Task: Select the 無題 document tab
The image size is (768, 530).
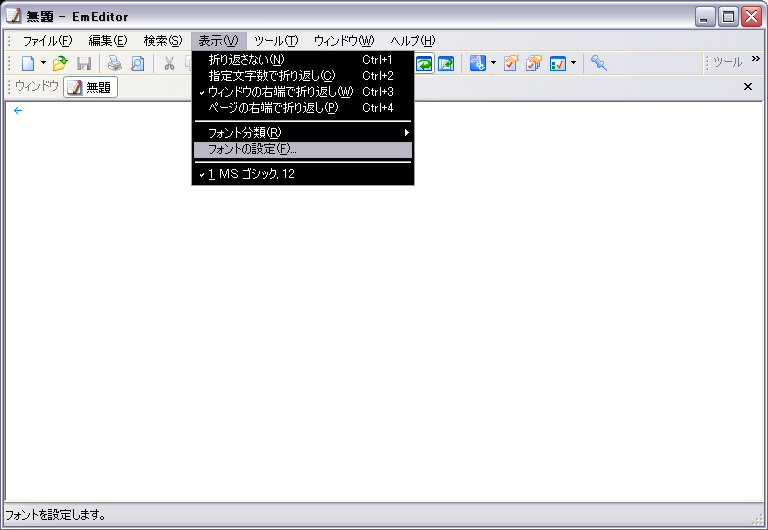Action: click(x=91, y=87)
